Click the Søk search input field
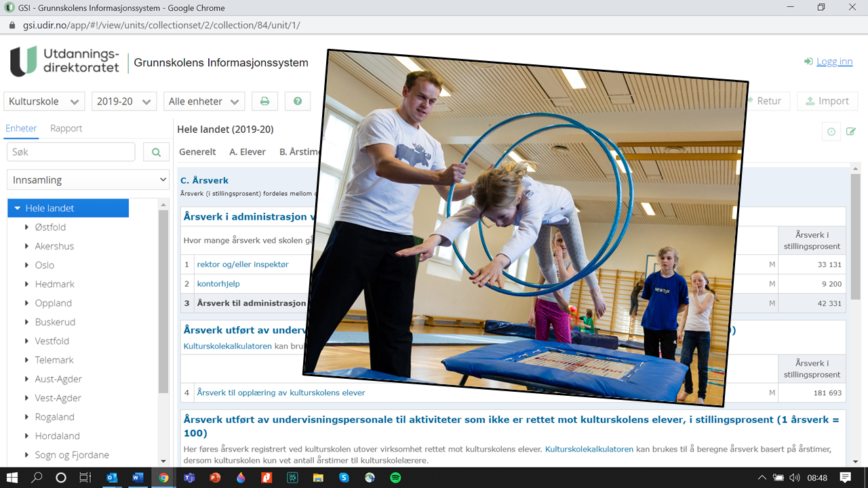The width and height of the screenshot is (868, 488). point(71,152)
